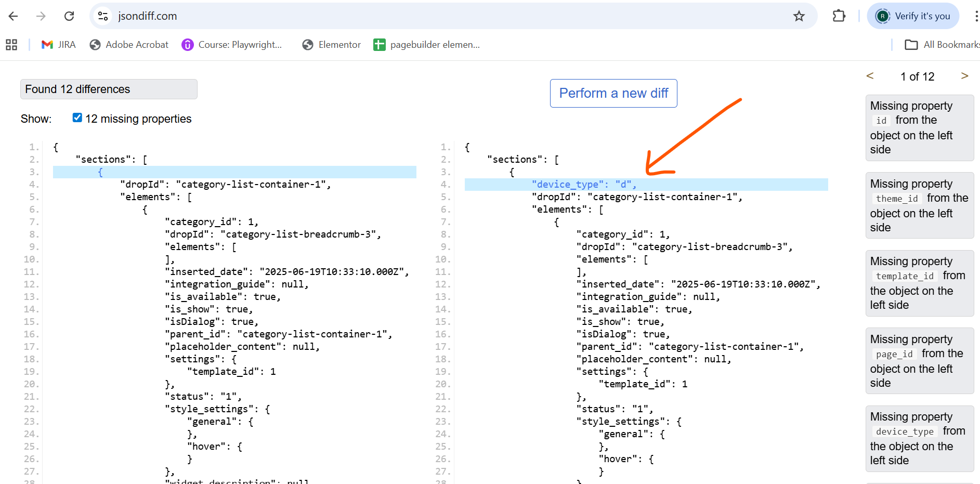Select the Missing property template_id difference card
Image resolution: width=980 pixels, height=484 pixels.
pos(920,283)
